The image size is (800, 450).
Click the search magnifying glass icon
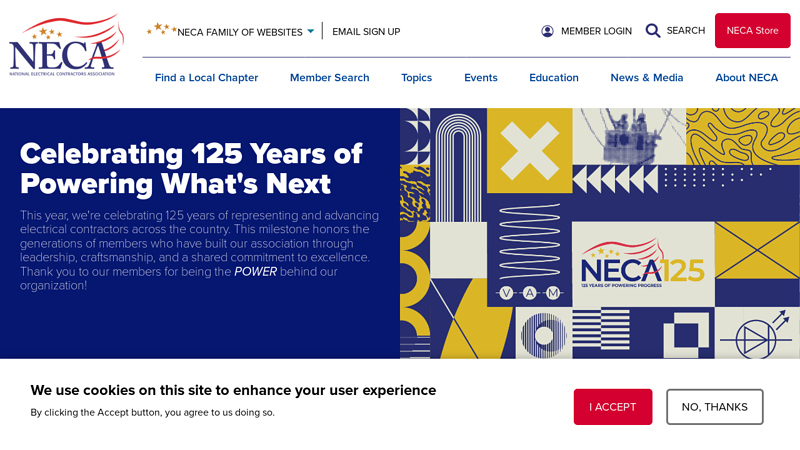pyautogui.click(x=653, y=31)
